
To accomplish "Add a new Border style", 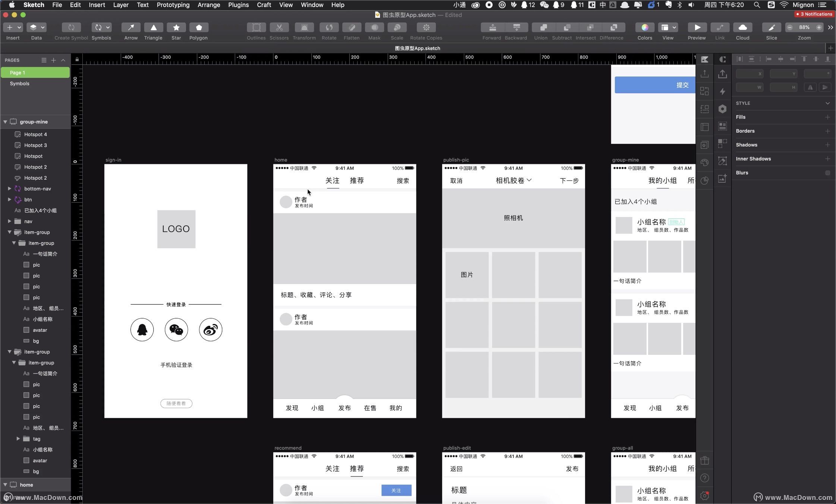I will point(827,131).
